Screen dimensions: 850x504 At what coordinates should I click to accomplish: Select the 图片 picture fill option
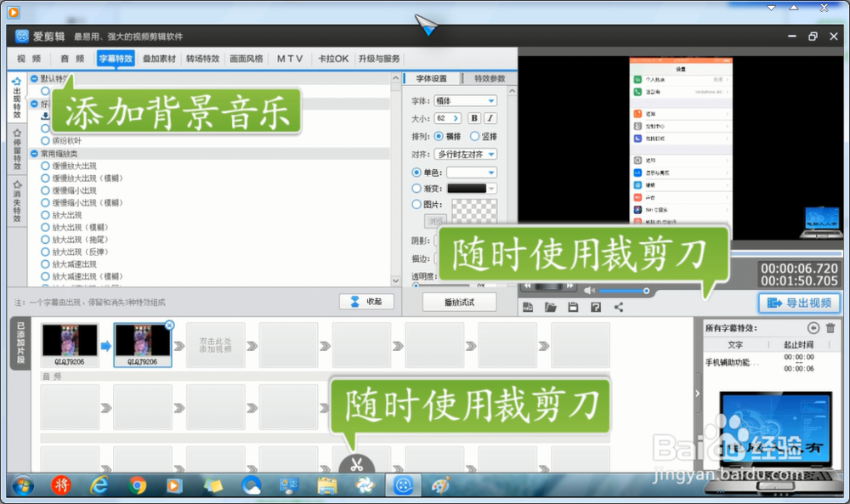click(416, 204)
